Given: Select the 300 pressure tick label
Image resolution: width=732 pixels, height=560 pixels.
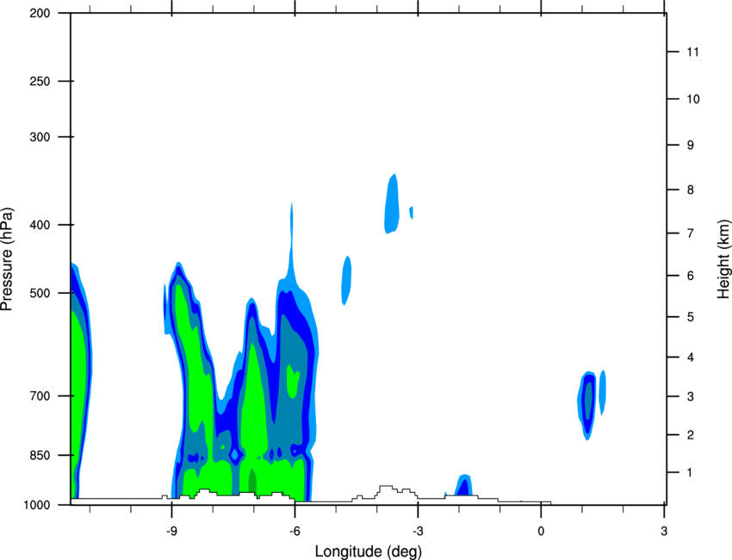Looking at the screenshot, I should [40, 137].
